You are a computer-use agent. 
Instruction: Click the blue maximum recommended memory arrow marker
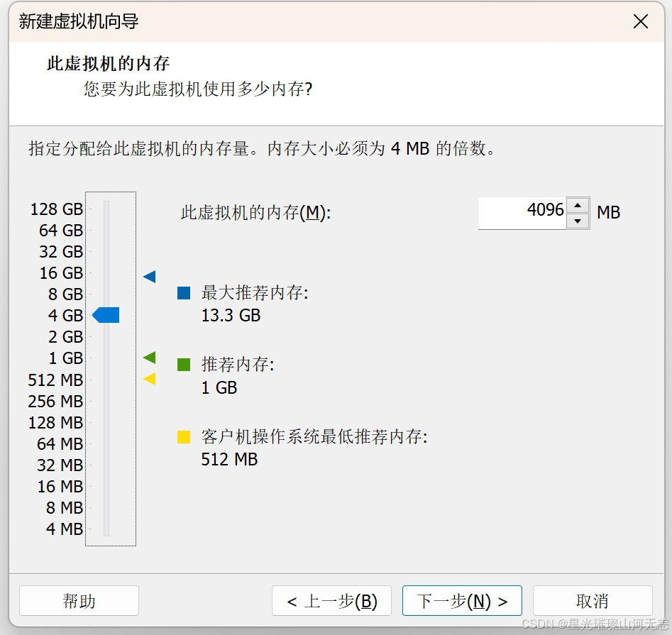point(149,277)
